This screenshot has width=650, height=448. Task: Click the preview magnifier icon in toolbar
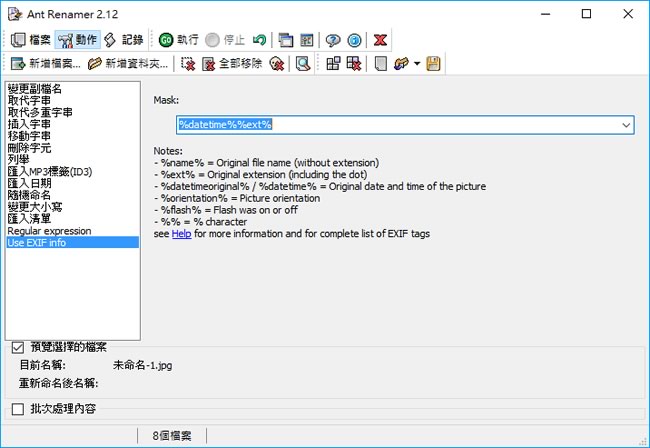coord(302,64)
